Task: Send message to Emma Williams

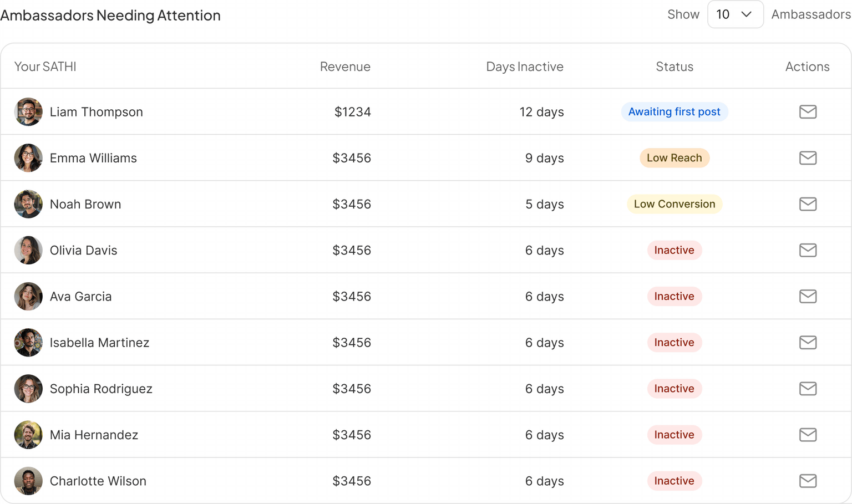Action: point(808,157)
